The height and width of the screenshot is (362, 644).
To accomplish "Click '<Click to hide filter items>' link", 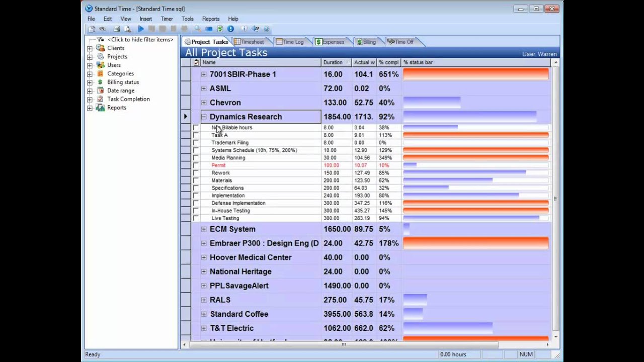I will [140, 40].
